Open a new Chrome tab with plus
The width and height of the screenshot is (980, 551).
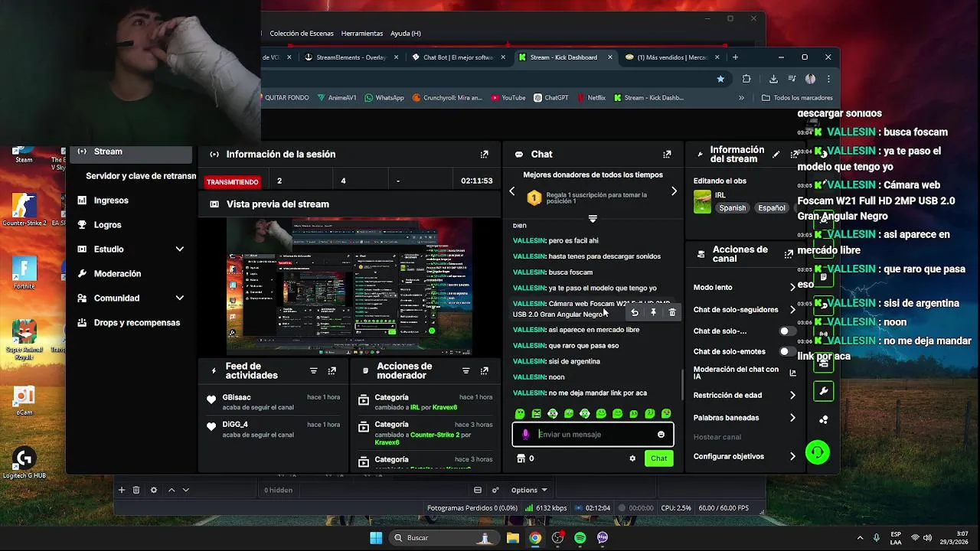coord(735,57)
